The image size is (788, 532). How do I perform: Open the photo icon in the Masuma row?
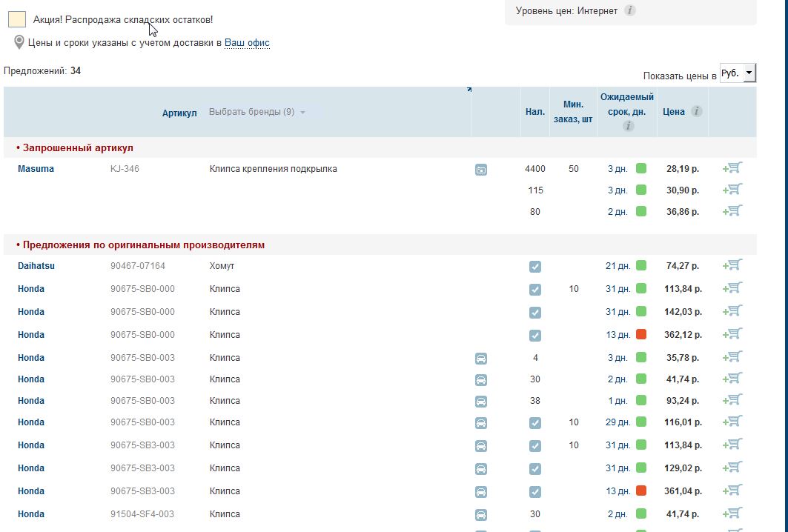pyautogui.click(x=481, y=170)
